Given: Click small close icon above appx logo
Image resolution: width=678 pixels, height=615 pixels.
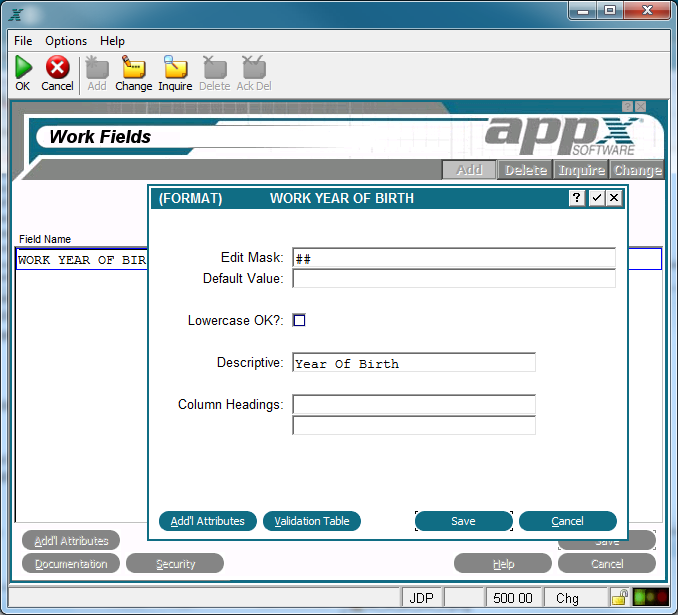Looking at the screenshot, I should [641, 106].
